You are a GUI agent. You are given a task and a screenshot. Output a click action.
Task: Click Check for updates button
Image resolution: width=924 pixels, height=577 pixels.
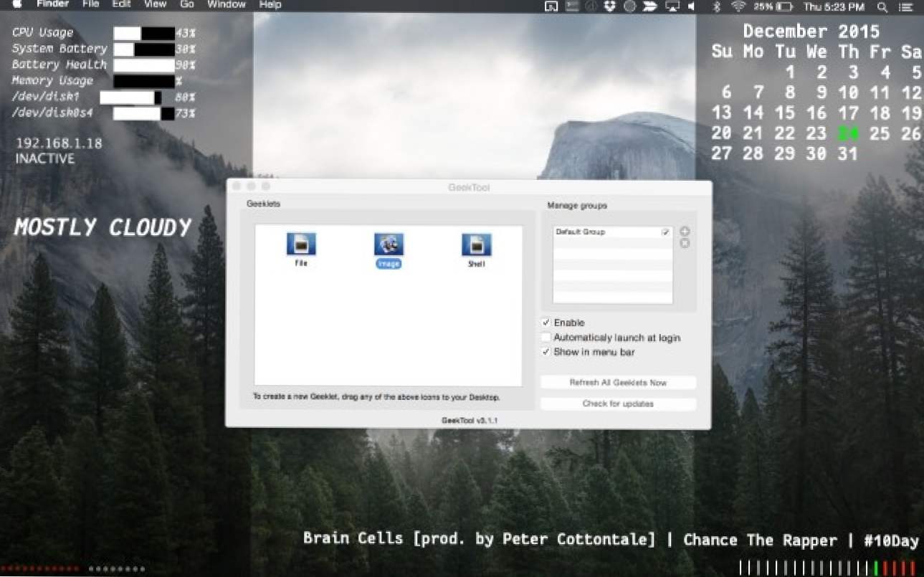(x=618, y=404)
